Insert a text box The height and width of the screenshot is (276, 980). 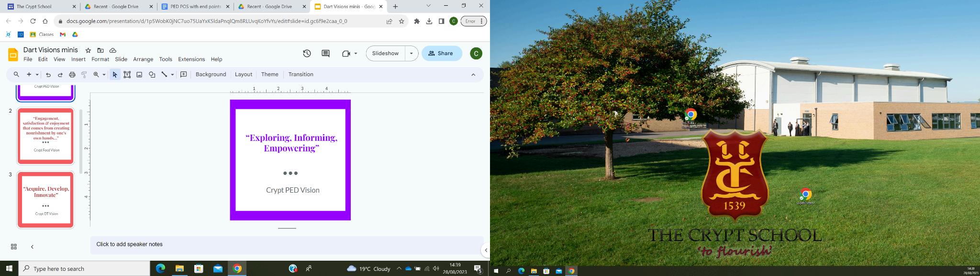(x=127, y=75)
